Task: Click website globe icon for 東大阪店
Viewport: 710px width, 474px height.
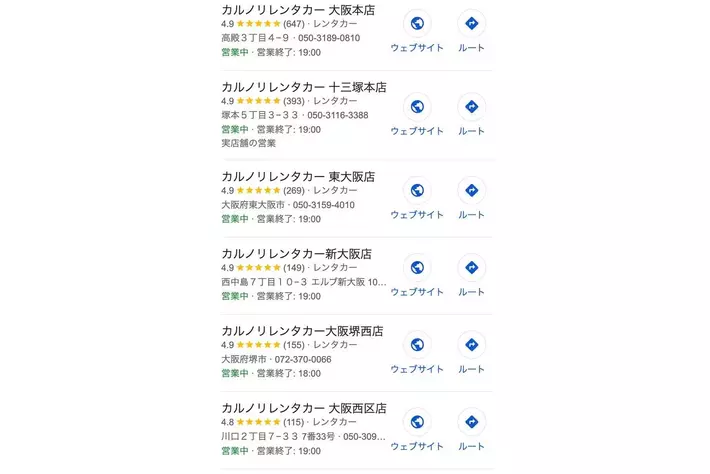Action: [x=417, y=190]
